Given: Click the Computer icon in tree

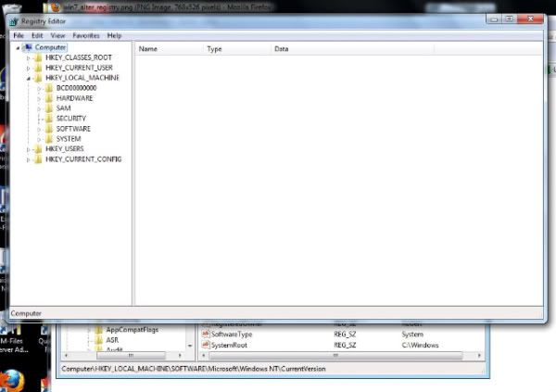Looking at the screenshot, I should pyautogui.click(x=28, y=47).
